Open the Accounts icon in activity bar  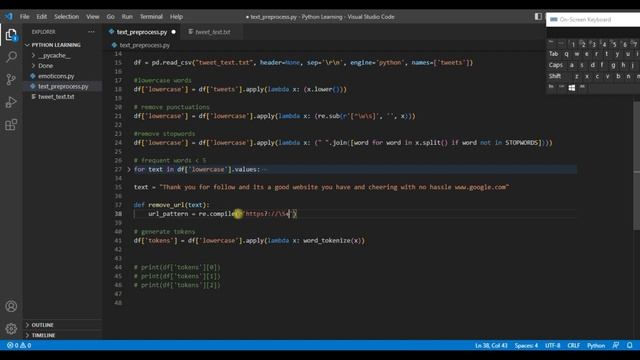coord(11,306)
